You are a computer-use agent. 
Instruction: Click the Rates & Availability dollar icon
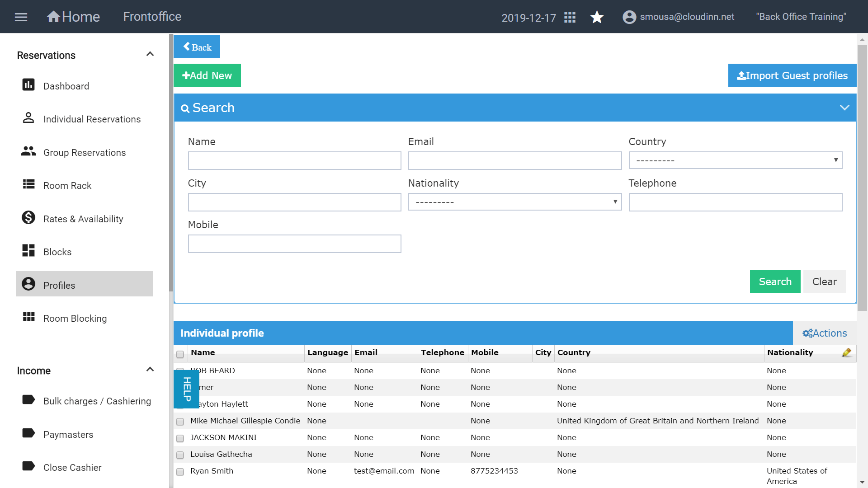[x=28, y=217]
